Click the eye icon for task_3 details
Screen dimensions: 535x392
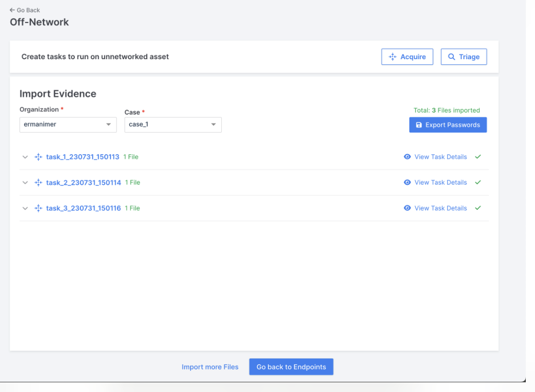[x=407, y=208]
